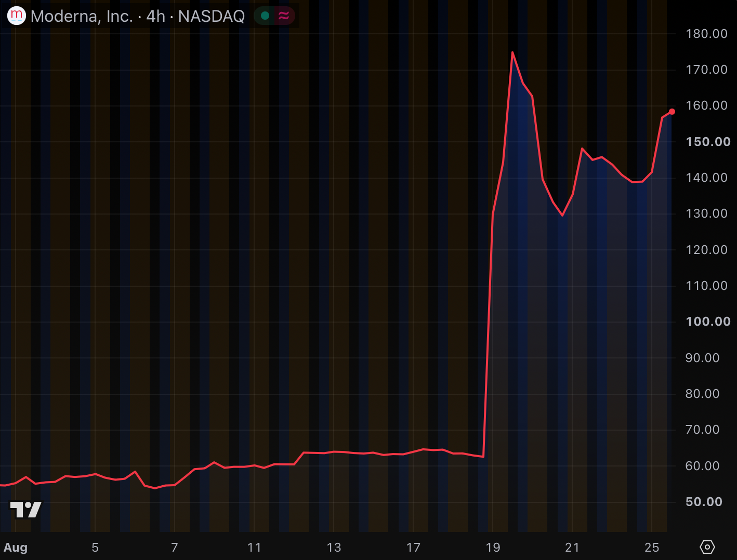Click the 90.00 price axis label
The height and width of the screenshot is (560, 737).
tap(702, 358)
